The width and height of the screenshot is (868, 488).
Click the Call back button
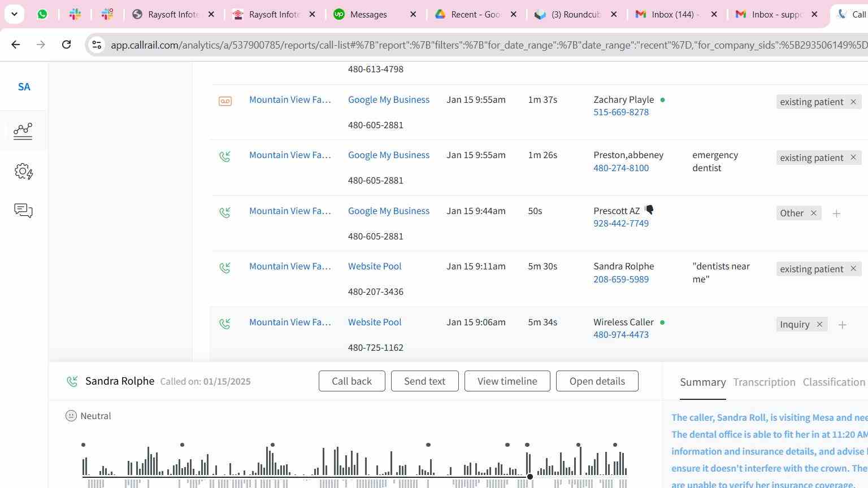[351, 381]
